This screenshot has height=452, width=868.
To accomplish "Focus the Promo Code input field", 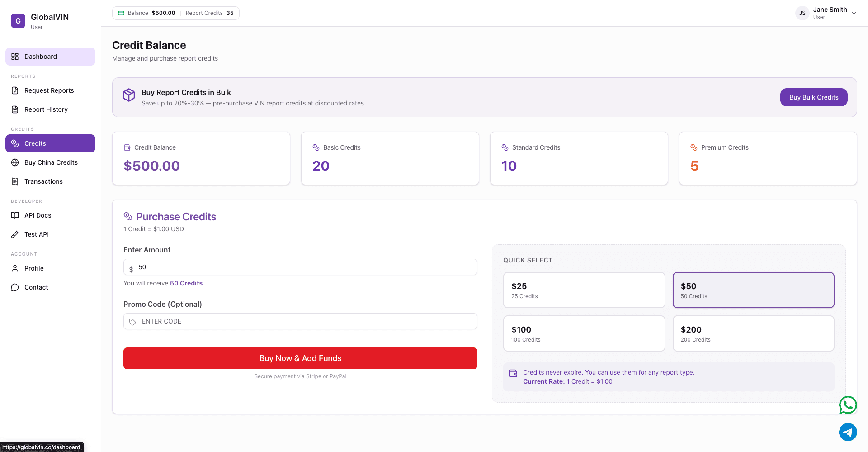I will click(x=303, y=321).
